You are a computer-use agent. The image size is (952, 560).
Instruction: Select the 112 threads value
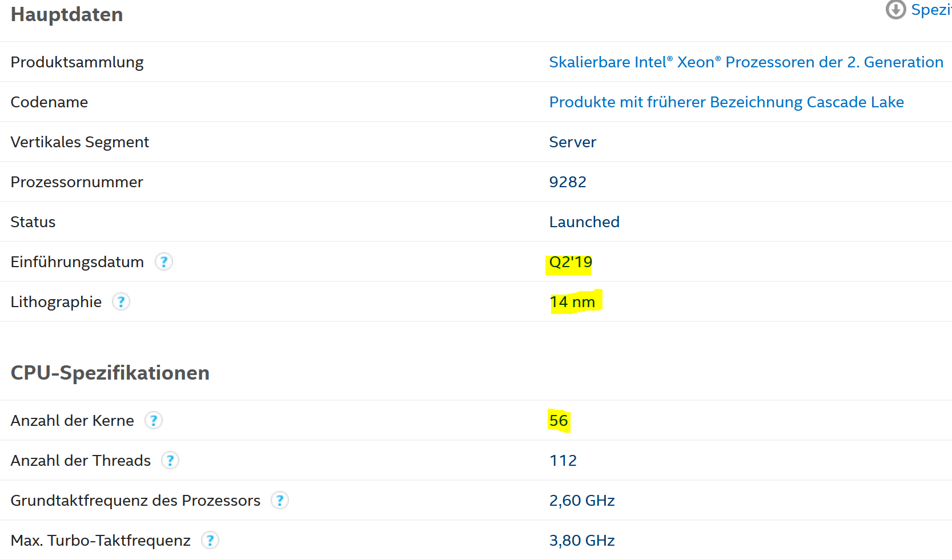pyautogui.click(x=563, y=460)
